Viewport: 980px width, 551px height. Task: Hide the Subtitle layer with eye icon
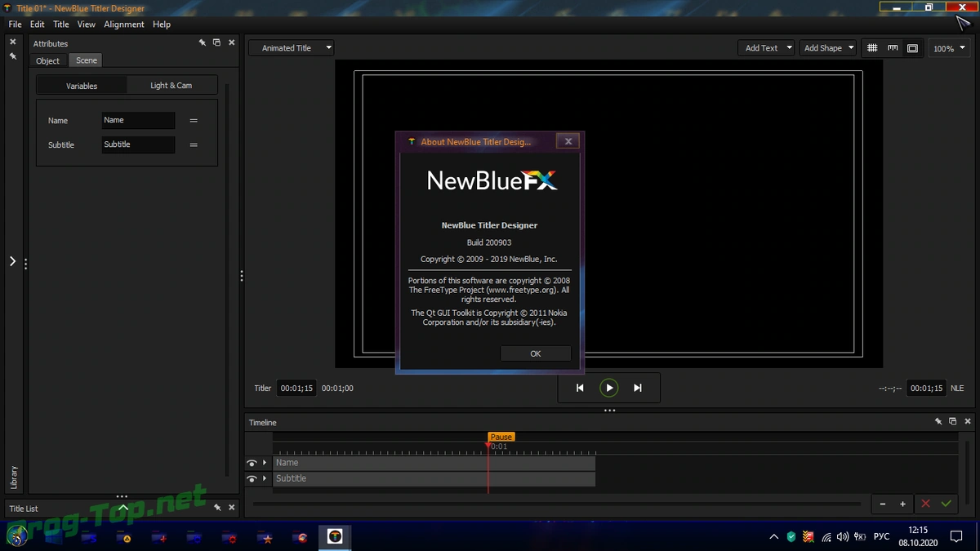coord(252,479)
